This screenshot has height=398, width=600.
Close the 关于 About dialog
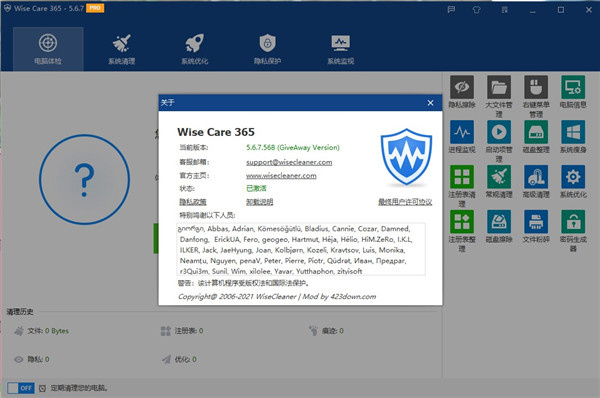(x=430, y=103)
